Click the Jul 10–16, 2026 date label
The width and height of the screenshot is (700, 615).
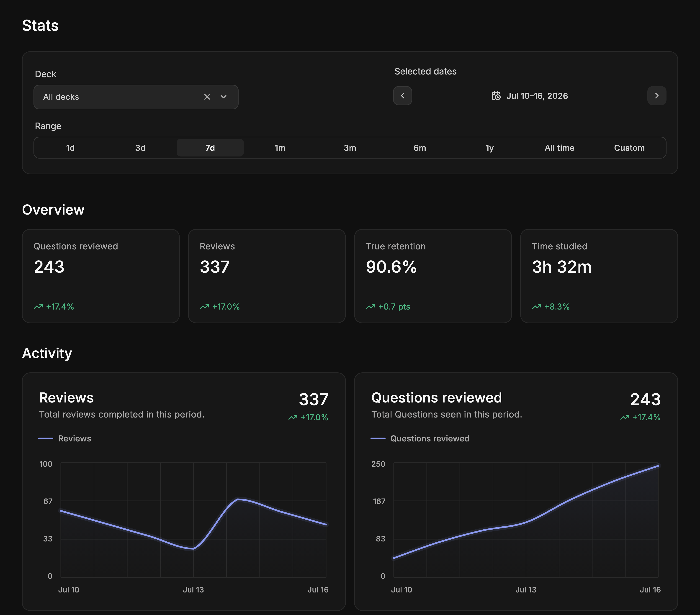tap(537, 96)
